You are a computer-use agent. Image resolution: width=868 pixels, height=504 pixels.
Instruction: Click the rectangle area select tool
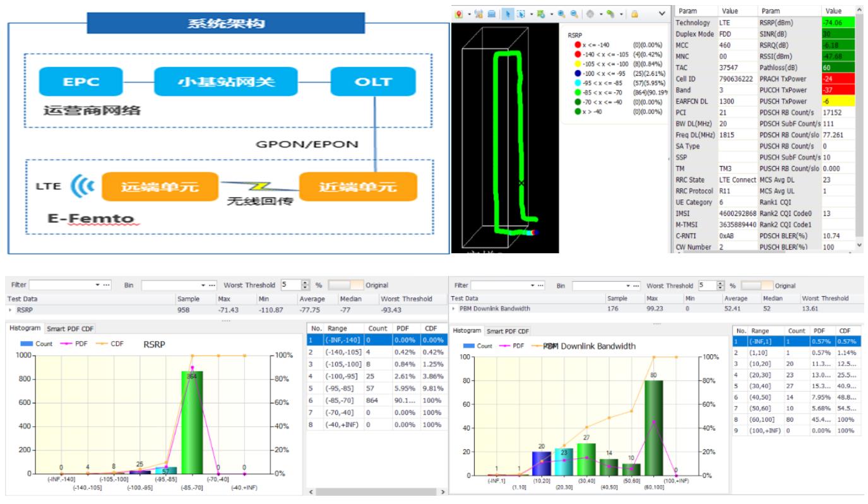[x=521, y=13]
